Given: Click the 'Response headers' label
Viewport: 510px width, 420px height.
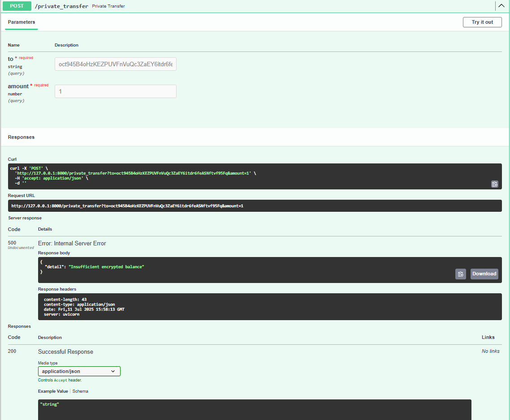Looking at the screenshot, I should point(57,289).
